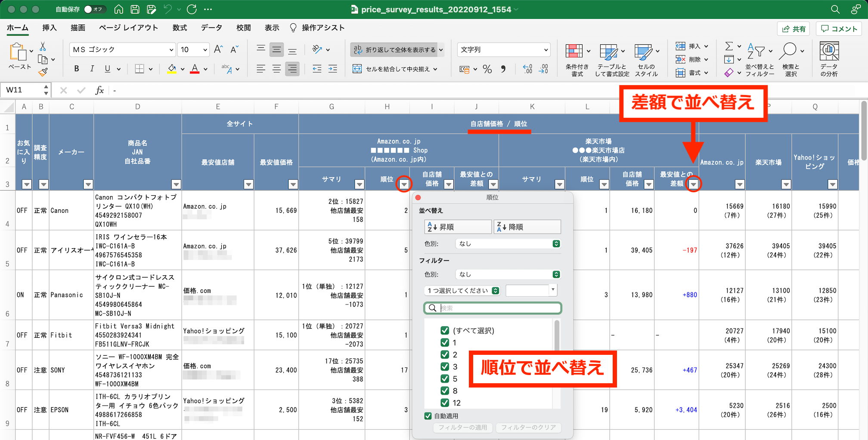
Task: Toggle the 自動適用 auto-apply checkbox
Action: pos(428,416)
